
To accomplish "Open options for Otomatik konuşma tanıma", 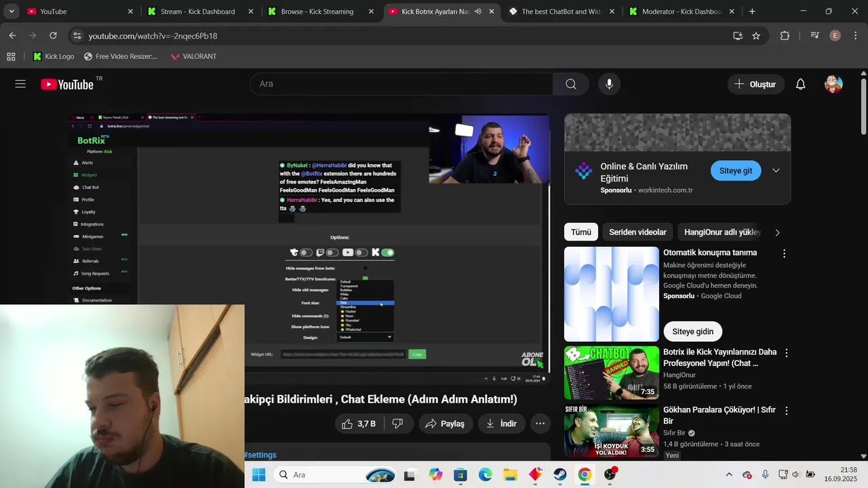I will [785, 253].
